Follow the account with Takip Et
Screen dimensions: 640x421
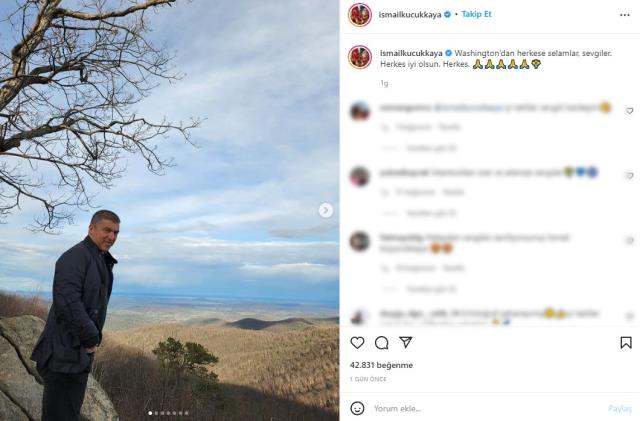[x=475, y=15]
